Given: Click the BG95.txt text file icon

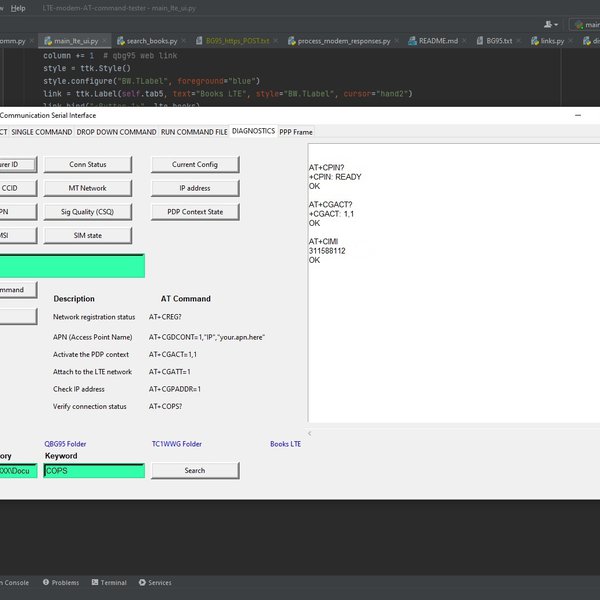Looking at the screenshot, I should (x=480, y=41).
